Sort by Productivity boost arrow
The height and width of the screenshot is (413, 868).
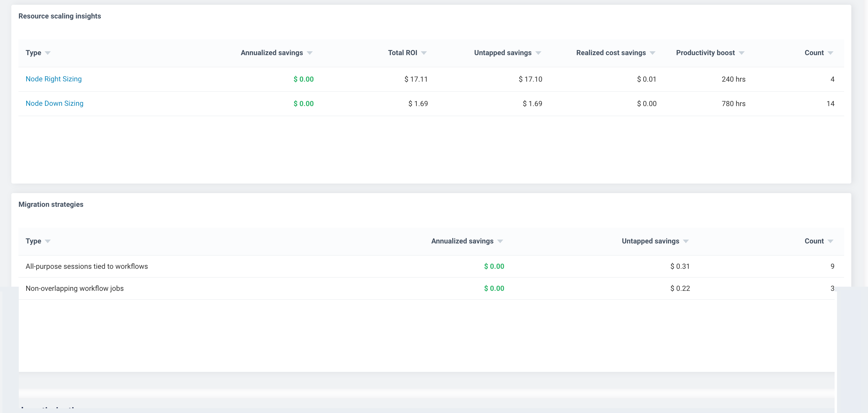pos(741,53)
